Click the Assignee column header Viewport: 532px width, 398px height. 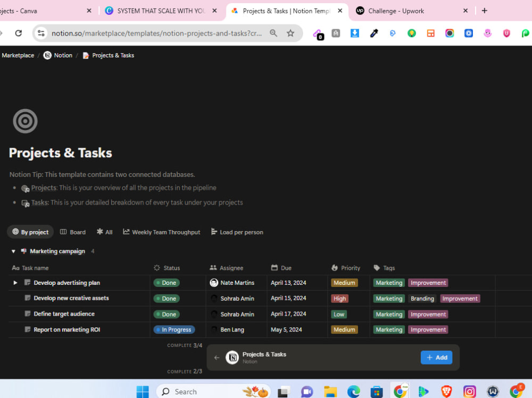click(226, 268)
